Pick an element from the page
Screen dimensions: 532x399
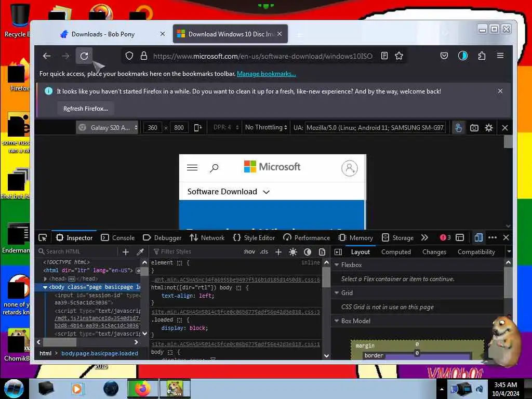coord(43,238)
